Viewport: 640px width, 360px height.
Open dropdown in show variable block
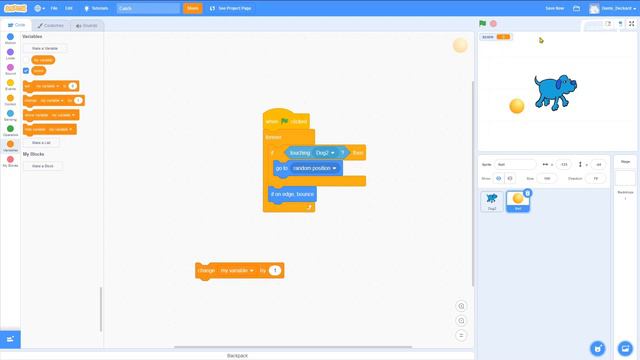(63, 115)
